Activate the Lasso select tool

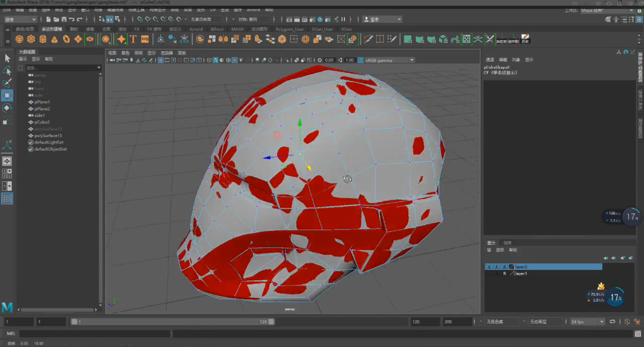[7, 70]
